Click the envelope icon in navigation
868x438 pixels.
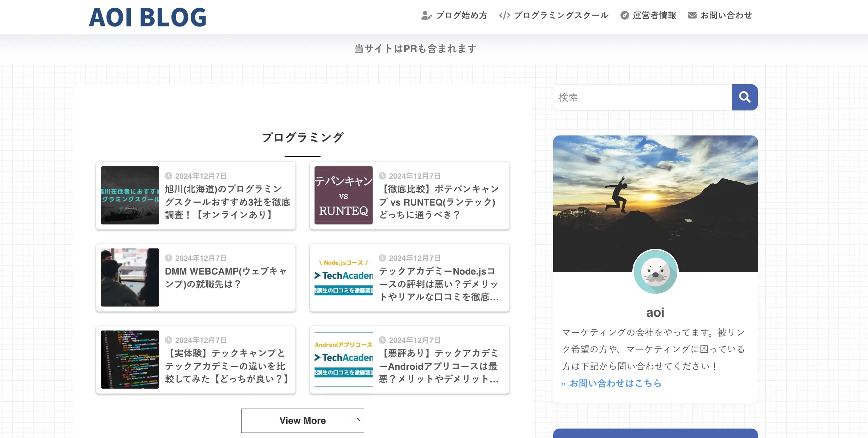click(692, 15)
